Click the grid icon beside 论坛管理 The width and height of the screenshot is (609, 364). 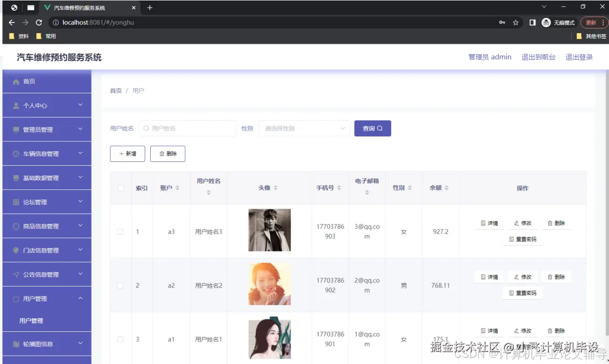pyautogui.click(x=16, y=203)
